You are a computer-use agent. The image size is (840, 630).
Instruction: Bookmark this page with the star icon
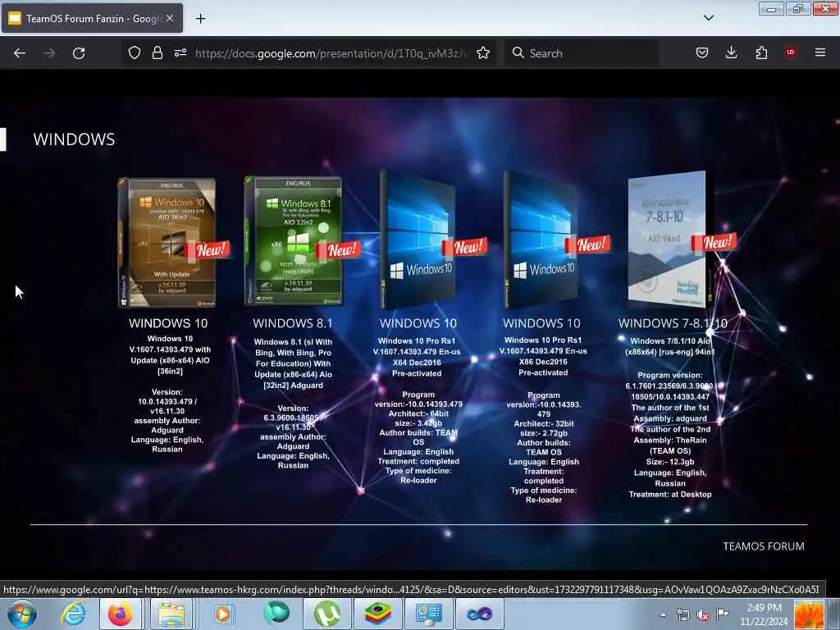[x=483, y=52]
